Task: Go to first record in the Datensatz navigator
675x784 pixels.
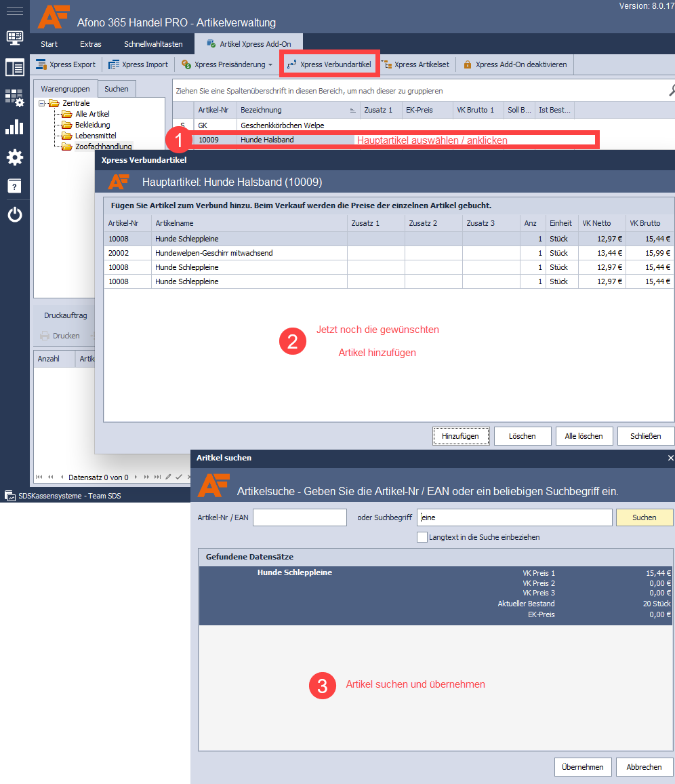Action: pyautogui.click(x=39, y=477)
